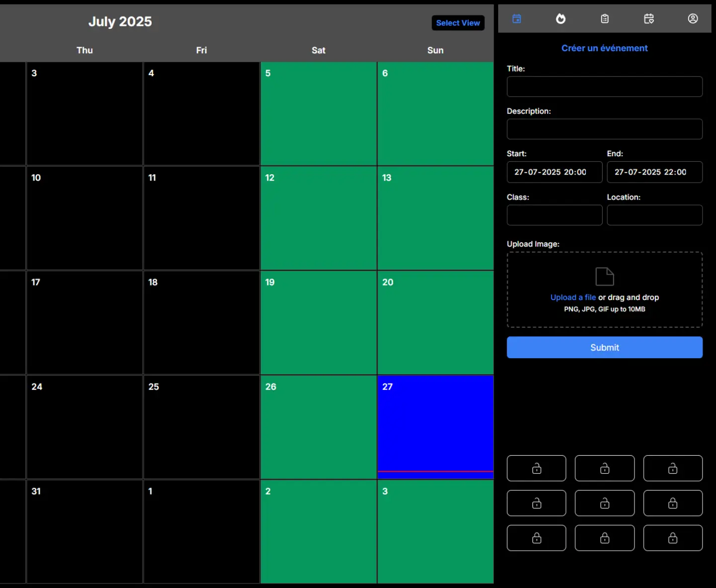The width and height of the screenshot is (716, 588).
Task: Click the clipboard list icon in top navigation
Action: click(605, 18)
